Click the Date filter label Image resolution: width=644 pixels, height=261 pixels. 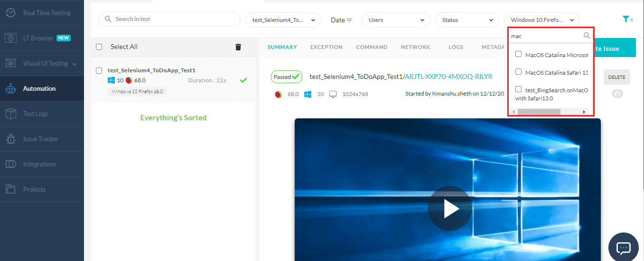(x=338, y=20)
